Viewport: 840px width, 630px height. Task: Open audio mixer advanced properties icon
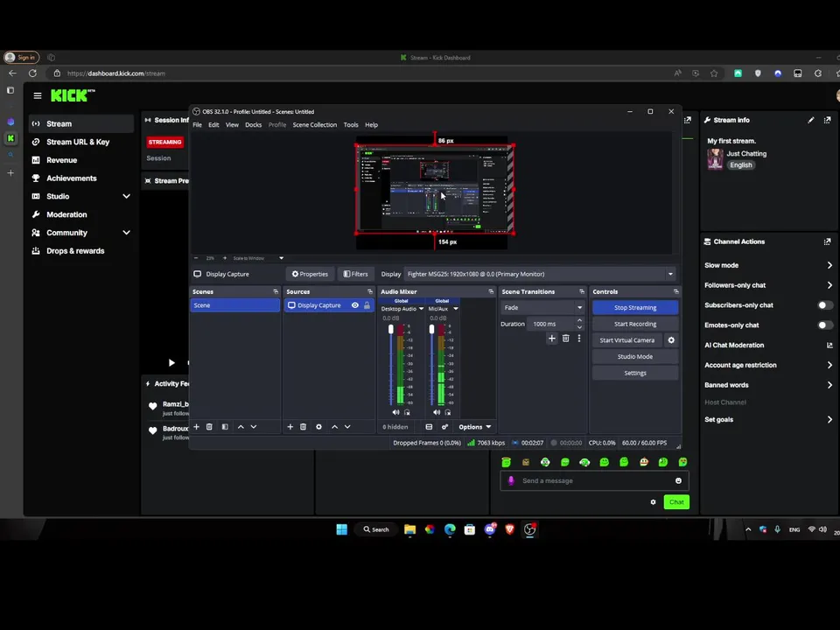tap(444, 427)
